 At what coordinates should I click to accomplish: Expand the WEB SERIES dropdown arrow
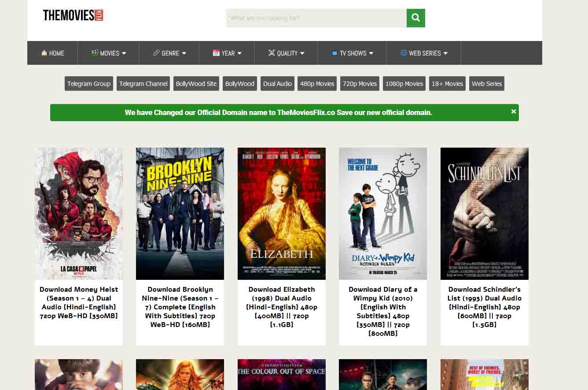[445, 53]
